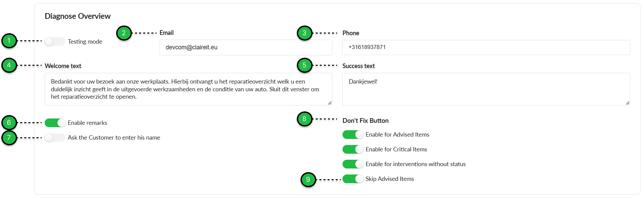644x198 pixels.
Task: Turn off the Enable remarks switch
Action: pos(55,123)
